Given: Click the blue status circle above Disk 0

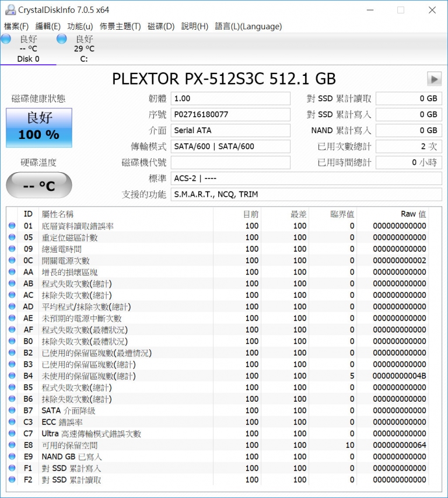Looking at the screenshot, I should point(6,39).
